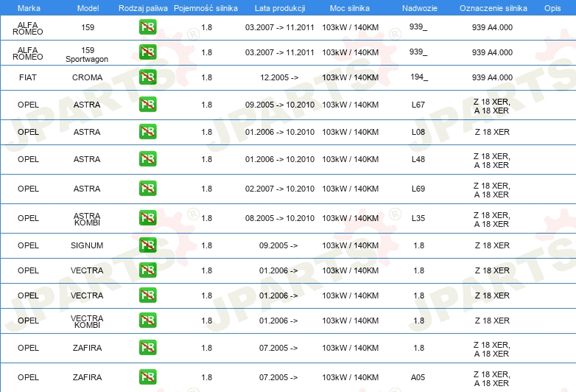Select the fuel icon in the Astra L08 row

147,131
